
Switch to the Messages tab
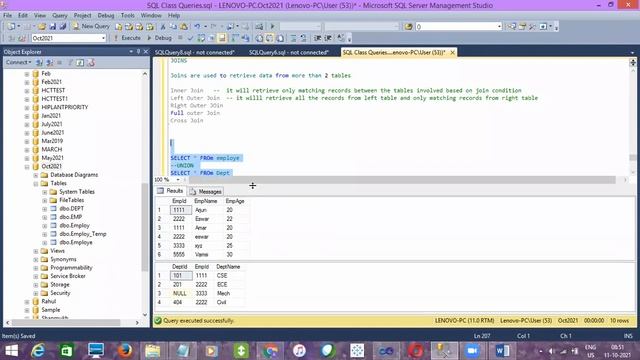pyautogui.click(x=205, y=191)
